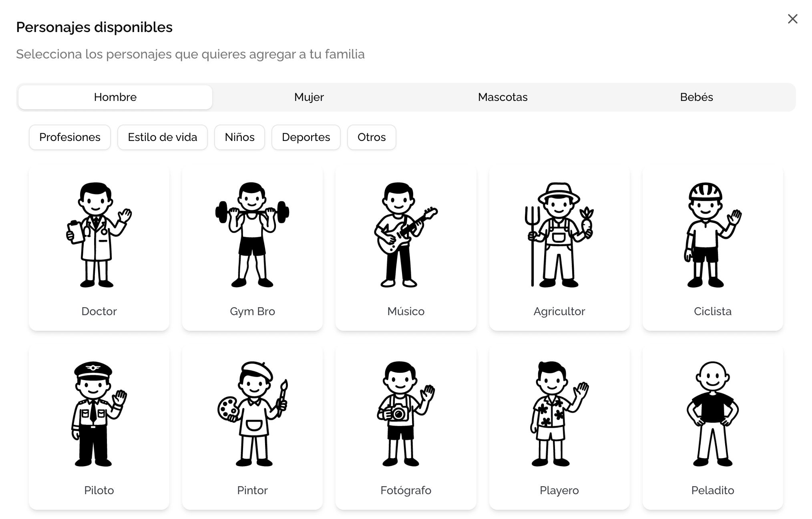Switch to the Bebés tab
This screenshot has width=812, height=519.
[696, 97]
